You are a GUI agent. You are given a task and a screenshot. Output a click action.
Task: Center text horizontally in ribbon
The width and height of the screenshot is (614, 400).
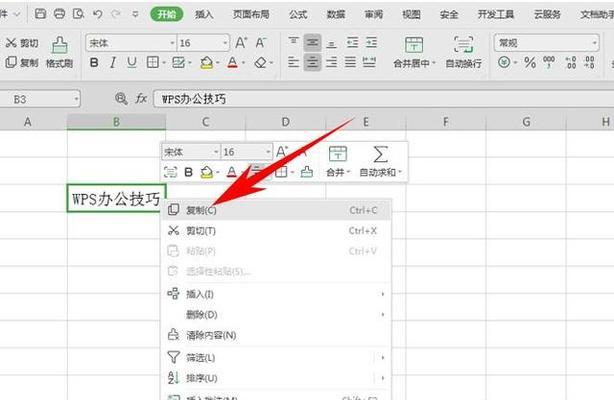pyautogui.click(x=312, y=62)
